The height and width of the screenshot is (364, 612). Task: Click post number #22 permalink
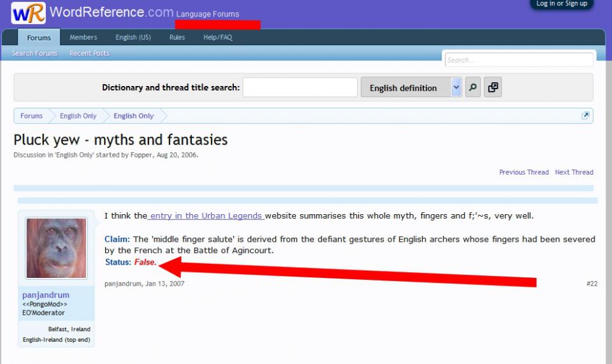592,284
